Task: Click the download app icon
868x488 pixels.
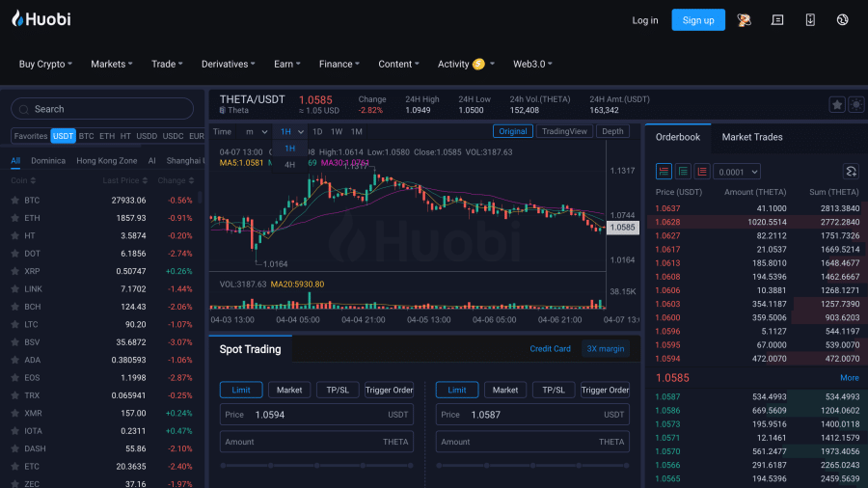Action: click(810, 20)
